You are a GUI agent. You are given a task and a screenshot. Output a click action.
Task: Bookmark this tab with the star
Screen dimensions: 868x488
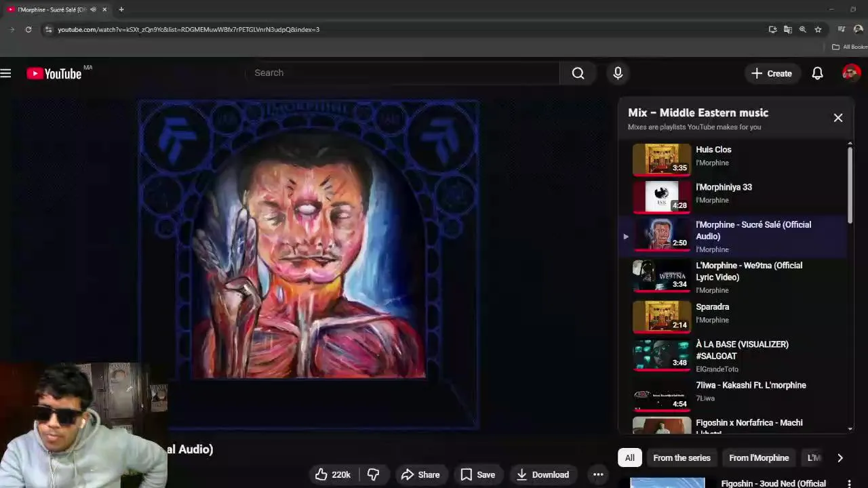(x=818, y=30)
